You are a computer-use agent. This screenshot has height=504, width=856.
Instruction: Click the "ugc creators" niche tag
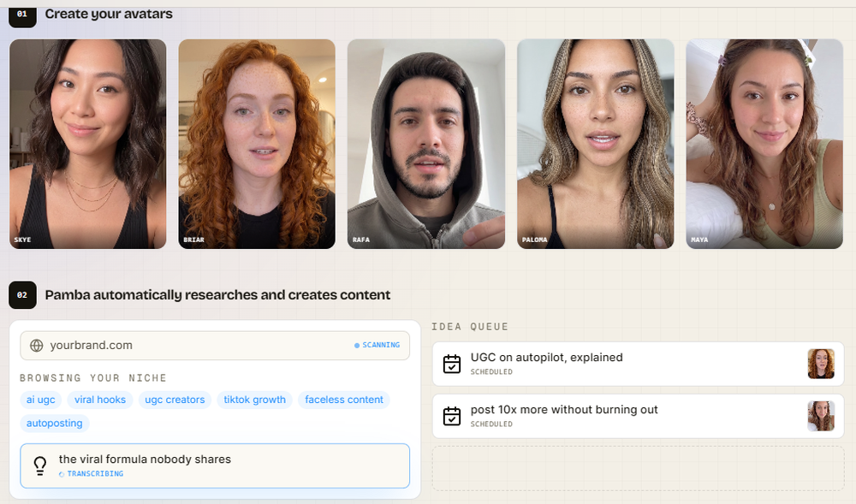175,400
